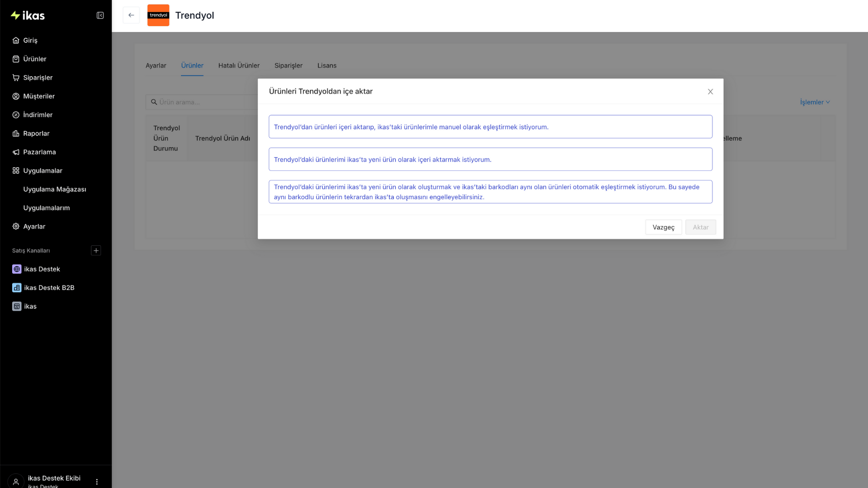The height and width of the screenshot is (488, 868).
Task: Click the Raporlar chart icon
Action: point(16,133)
